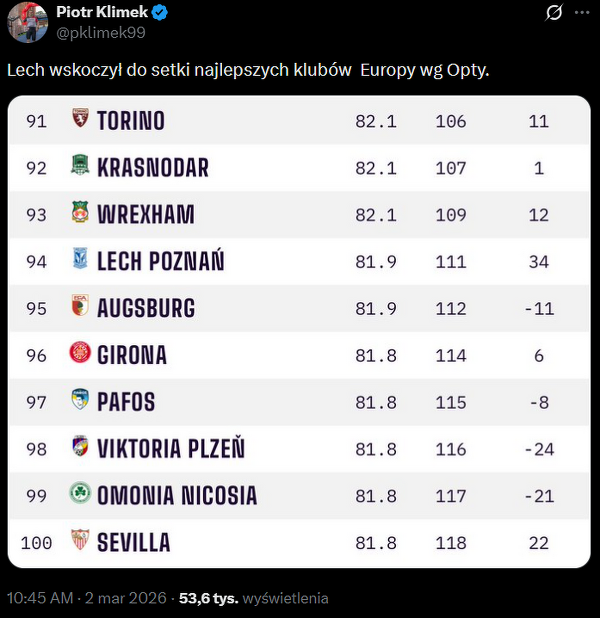Select the Augsburg club crest
The image size is (600, 618).
click(80, 307)
